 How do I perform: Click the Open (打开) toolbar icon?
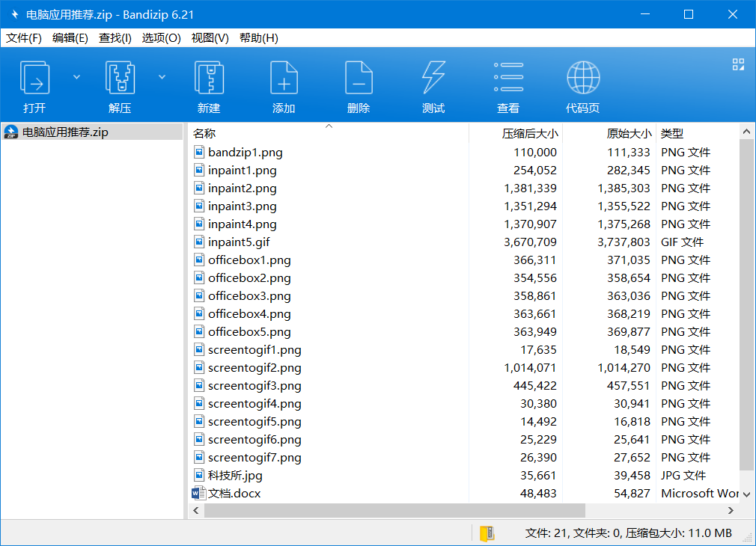click(34, 78)
